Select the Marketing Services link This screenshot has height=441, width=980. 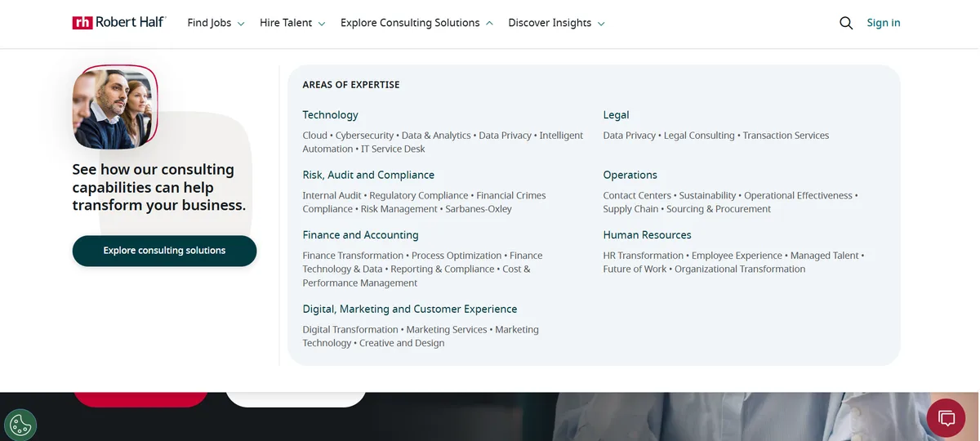coord(447,330)
